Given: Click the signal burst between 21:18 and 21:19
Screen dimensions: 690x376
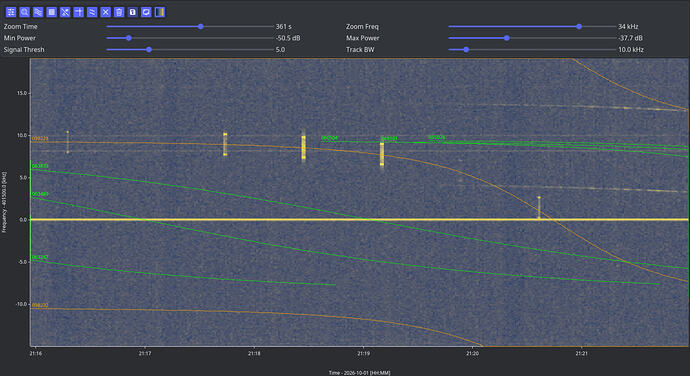Looking at the screenshot, I should (304, 147).
